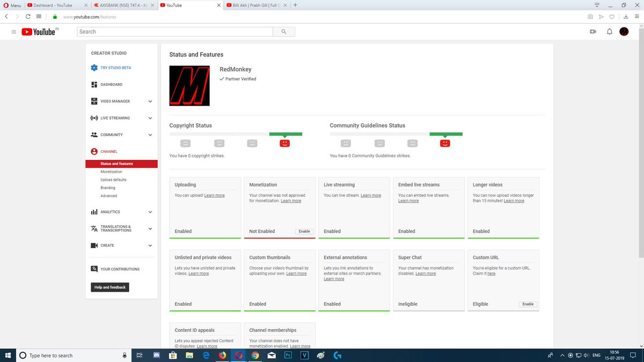Click the Video Manager icon
The width and height of the screenshot is (644, 362).
tap(94, 101)
